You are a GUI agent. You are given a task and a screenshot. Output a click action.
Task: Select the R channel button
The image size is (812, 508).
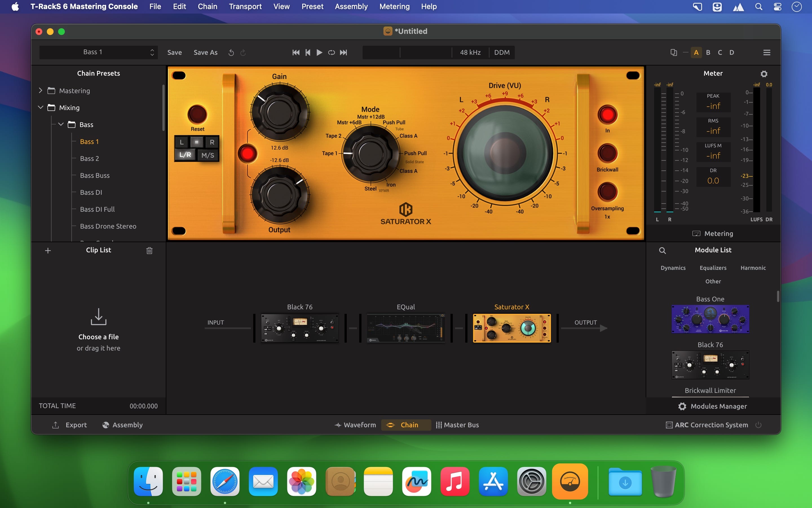click(212, 142)
